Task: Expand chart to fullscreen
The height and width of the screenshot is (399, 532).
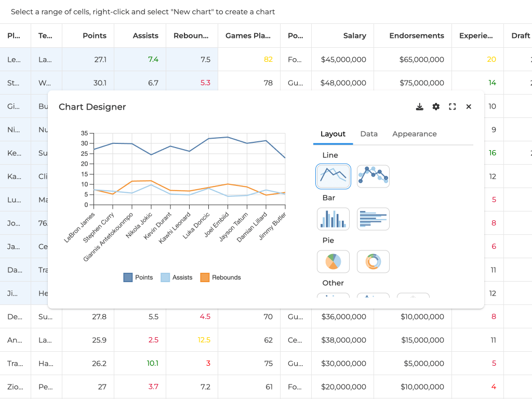Action: [453, 107]
